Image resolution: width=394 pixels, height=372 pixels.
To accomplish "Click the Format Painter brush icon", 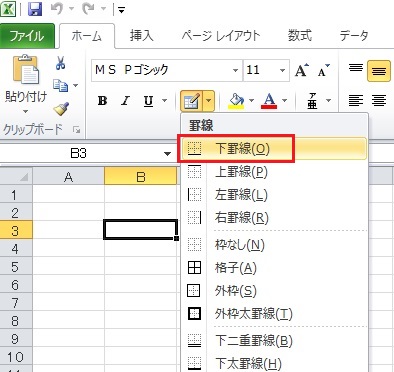I will point(61,109).
